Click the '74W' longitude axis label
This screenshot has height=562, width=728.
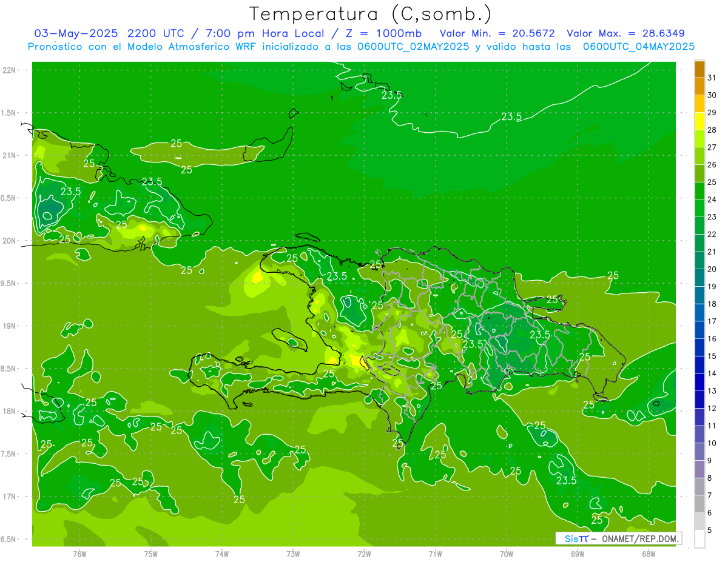(x=222, y=554)
